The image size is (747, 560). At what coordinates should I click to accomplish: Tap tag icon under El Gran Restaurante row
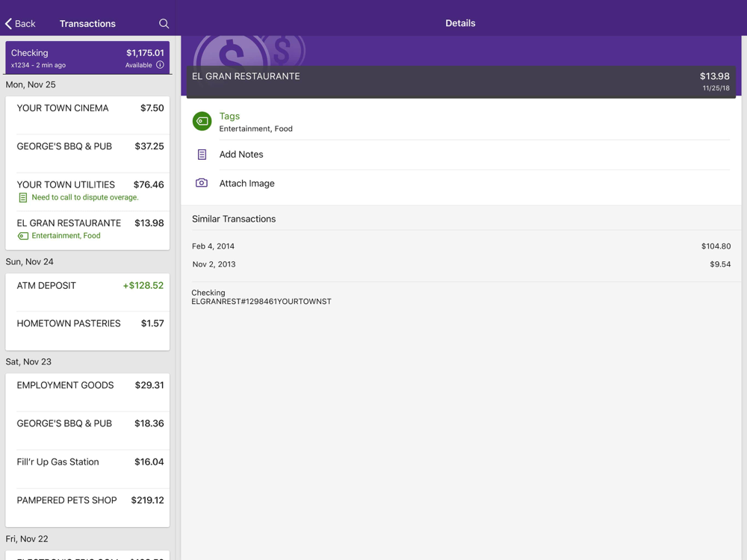pyautogui.click(x=23, y=236)
